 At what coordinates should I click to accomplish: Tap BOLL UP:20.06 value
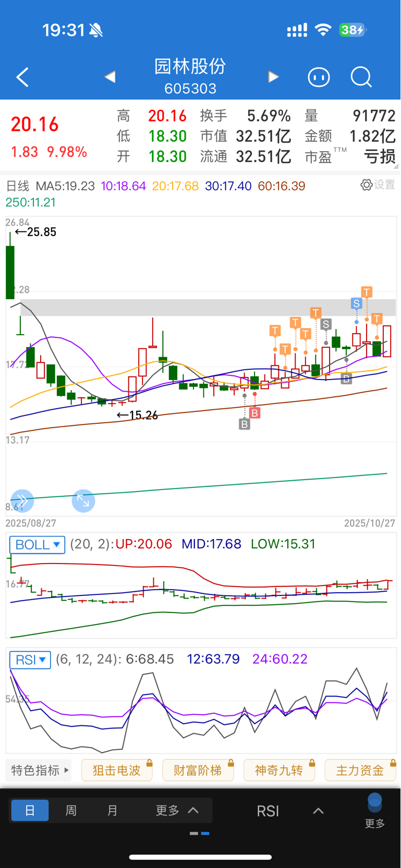(144, 544)
